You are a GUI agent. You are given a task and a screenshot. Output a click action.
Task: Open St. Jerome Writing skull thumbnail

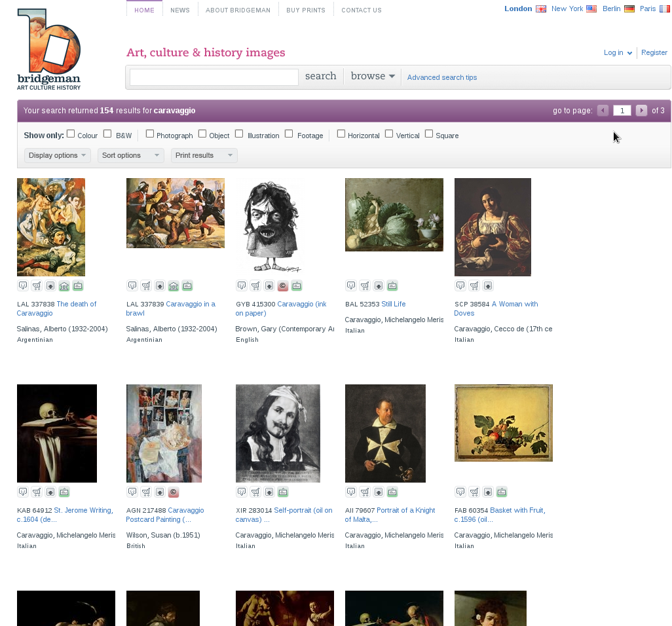[57, 433]
